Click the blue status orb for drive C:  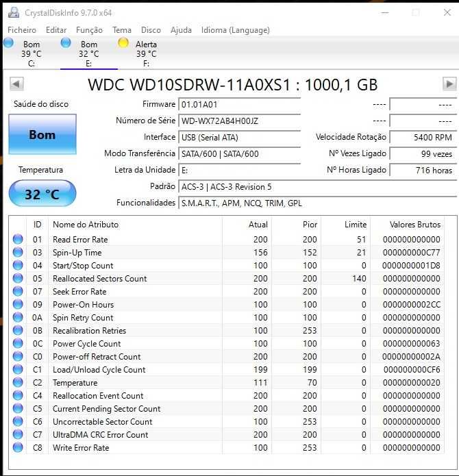pos(8,42)
